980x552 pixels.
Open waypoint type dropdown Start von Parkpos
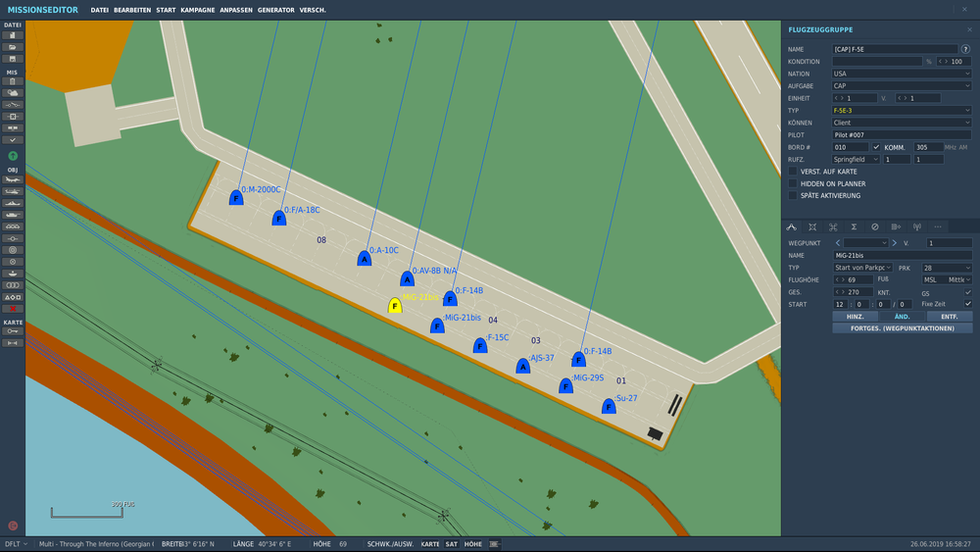pyautogui.click(x=862, y=268)
